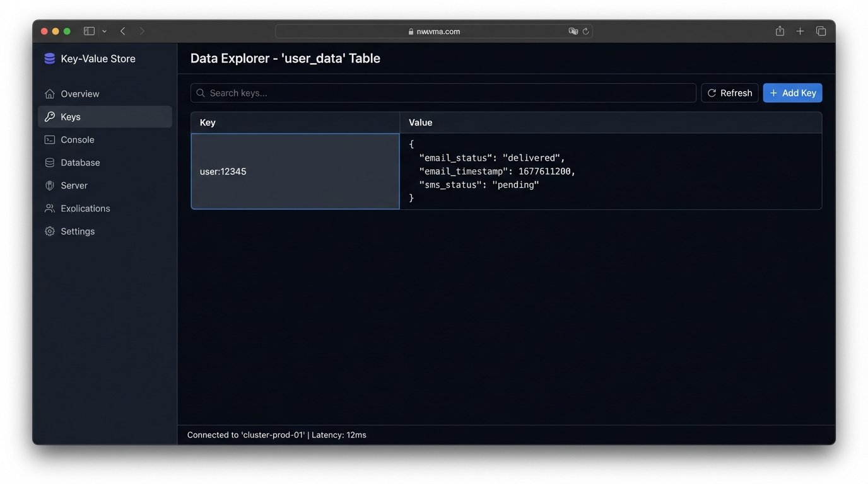Expand Safari's tab overview
The width and height of the screenshot is (868, 484).
pos(821,30)
